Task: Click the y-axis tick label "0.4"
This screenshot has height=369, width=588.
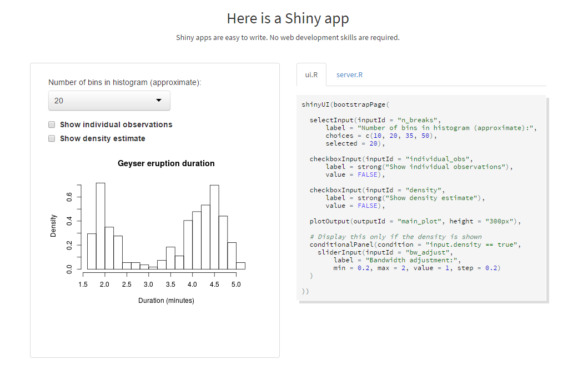Action: [69, 221]
